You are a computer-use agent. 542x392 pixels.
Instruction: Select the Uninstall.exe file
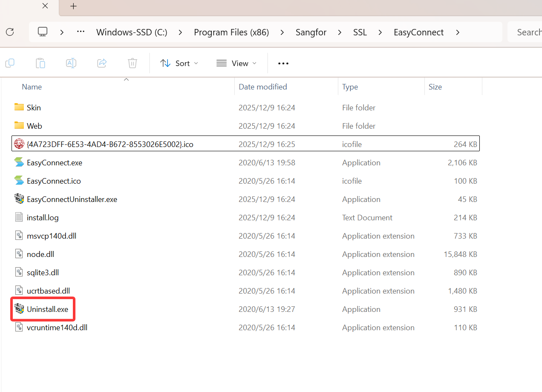[47, 309]
